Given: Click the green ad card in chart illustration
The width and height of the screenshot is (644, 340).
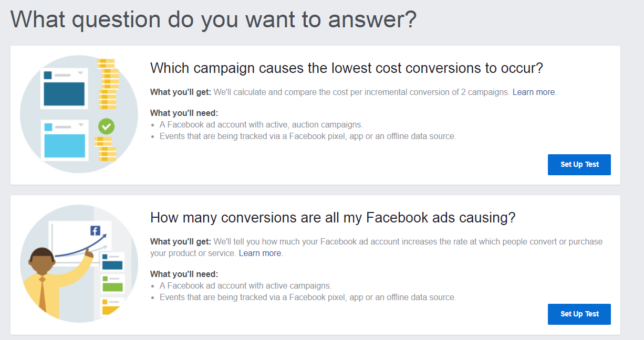Looking at the screenshot, I should (112, 284).
